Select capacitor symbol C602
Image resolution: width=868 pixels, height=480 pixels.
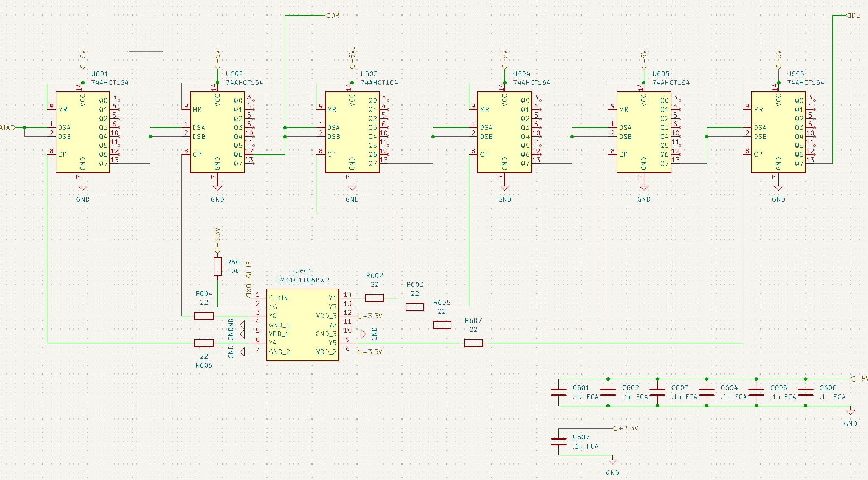tap(608, 392)
